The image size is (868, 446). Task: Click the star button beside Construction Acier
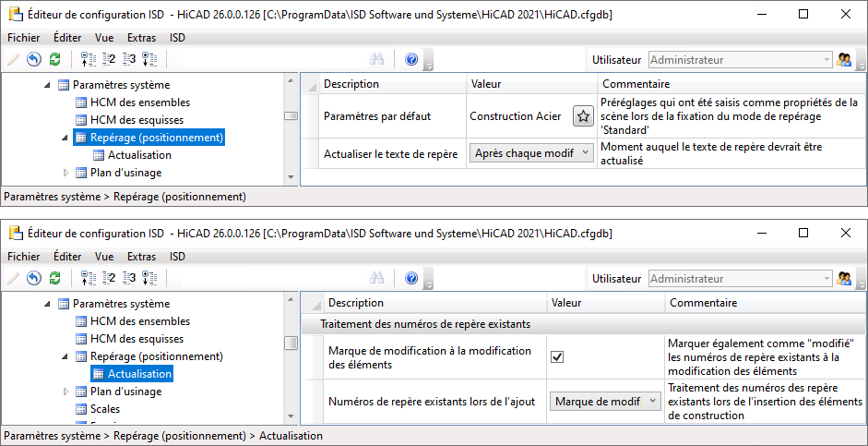tap(583, 116)
